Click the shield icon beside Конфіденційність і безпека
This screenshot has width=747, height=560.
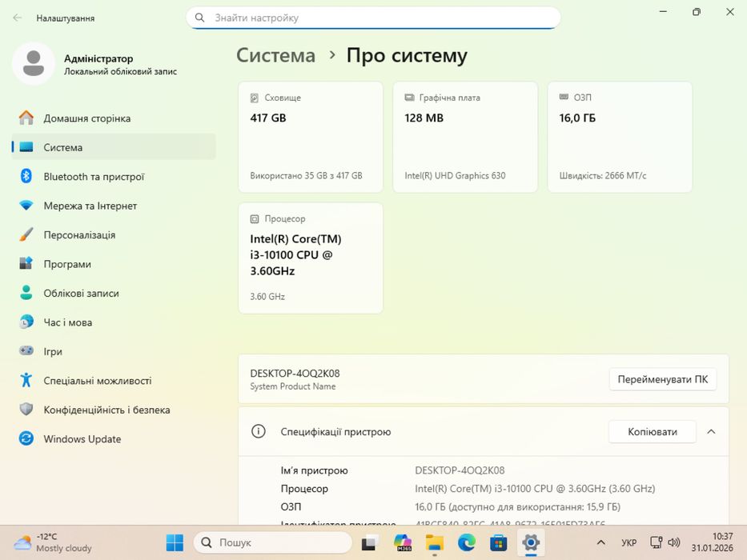click(26, 409)
